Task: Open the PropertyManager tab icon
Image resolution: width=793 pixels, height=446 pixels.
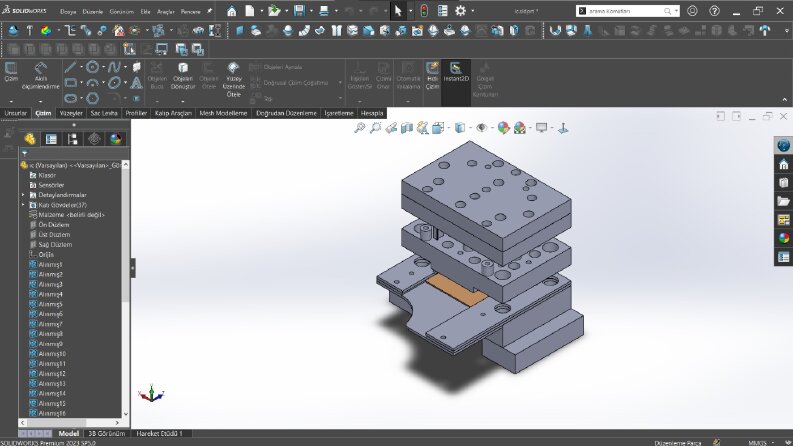Action: click(x=51, y=139)
